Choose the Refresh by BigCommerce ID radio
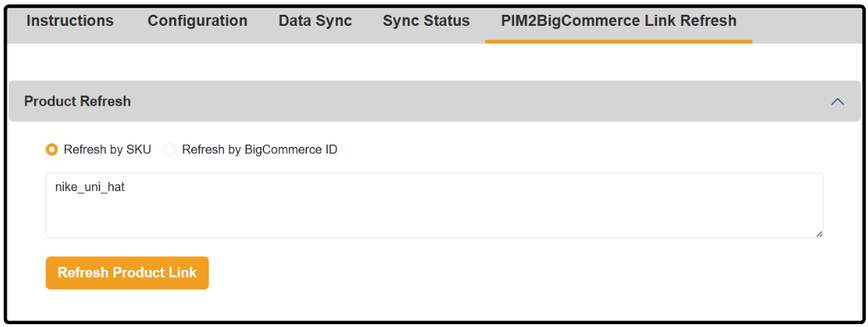This screenshot has width=868, height=327. [170, 150]
